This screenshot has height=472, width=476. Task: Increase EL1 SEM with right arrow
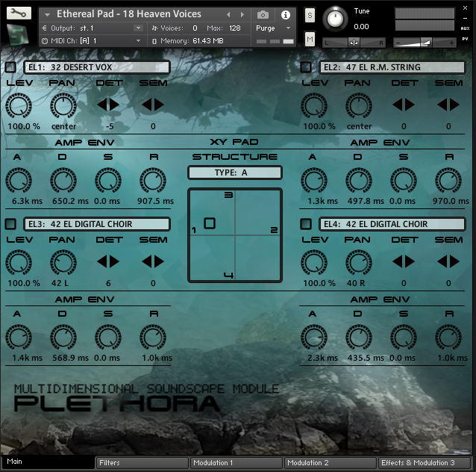[159, 105]
